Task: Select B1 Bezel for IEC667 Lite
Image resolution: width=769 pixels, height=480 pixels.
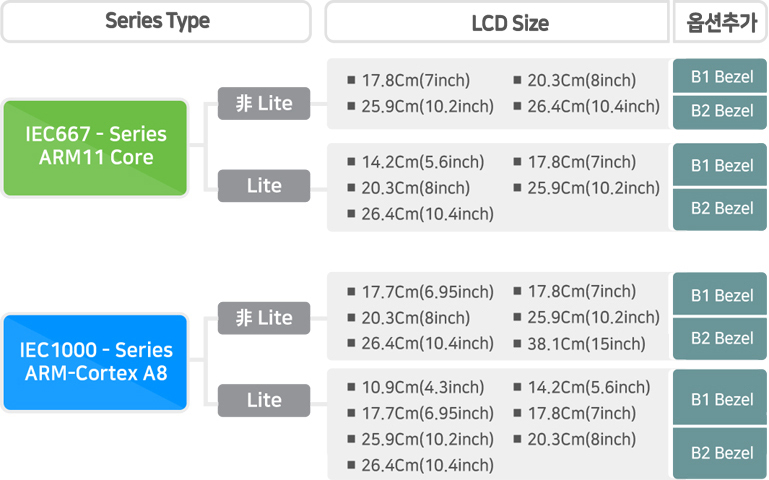Action: (720, 165)
